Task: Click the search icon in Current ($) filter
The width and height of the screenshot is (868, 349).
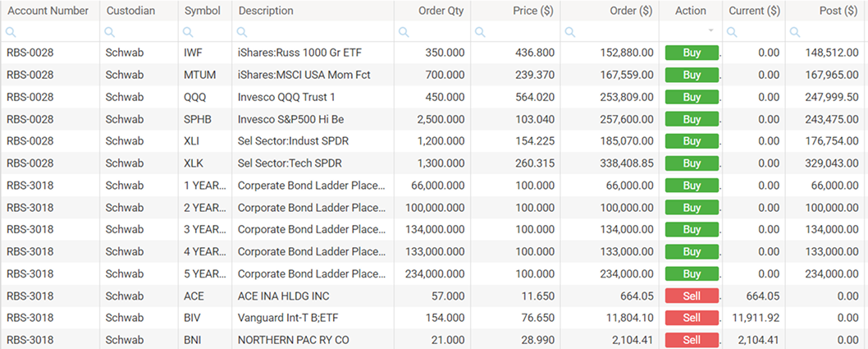Action: (x=733, y=32)
